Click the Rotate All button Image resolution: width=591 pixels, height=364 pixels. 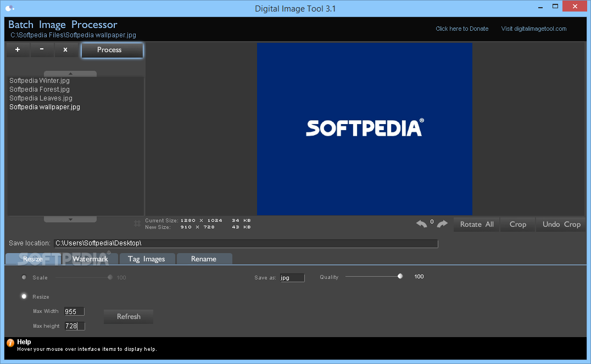(x=476, y=224)
